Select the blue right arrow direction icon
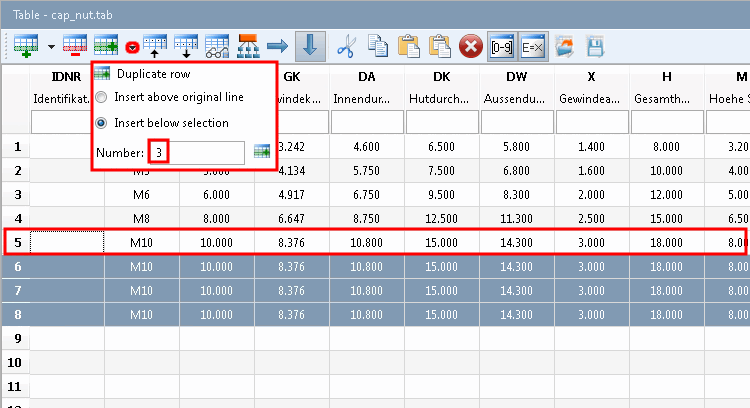This screenshot has height=408, width=750. pos(278,47)
